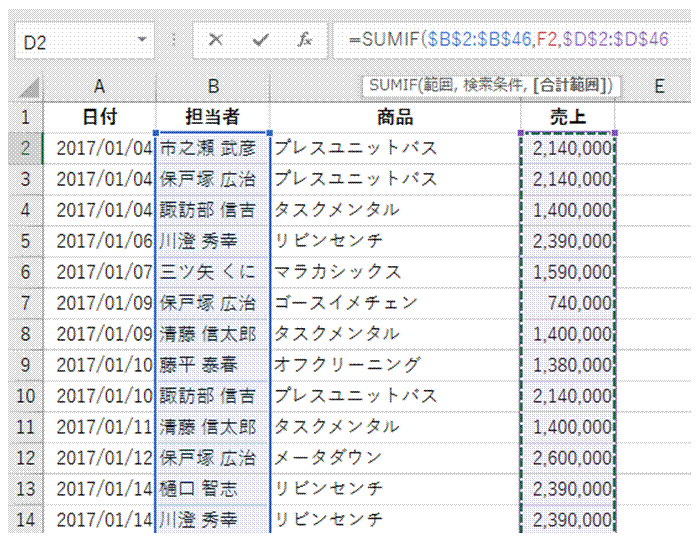Click the [合計範囲] argument in the tooltip
698x538 pixels.
click(572, 85)
